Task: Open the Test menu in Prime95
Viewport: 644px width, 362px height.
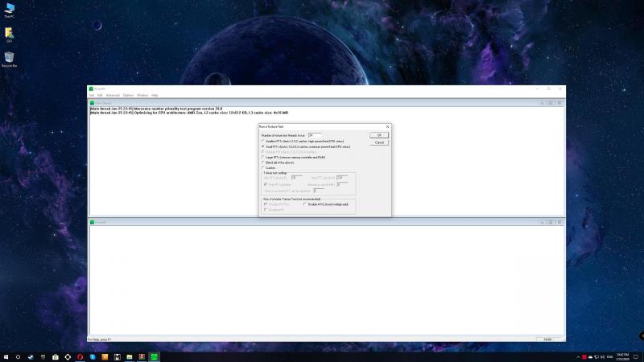Action: (92, 95)
